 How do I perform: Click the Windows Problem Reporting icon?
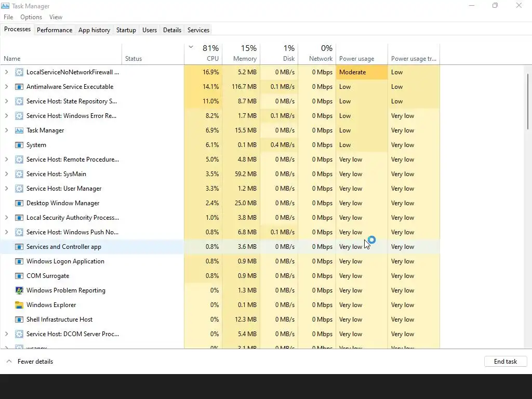[x=19, y=290]
